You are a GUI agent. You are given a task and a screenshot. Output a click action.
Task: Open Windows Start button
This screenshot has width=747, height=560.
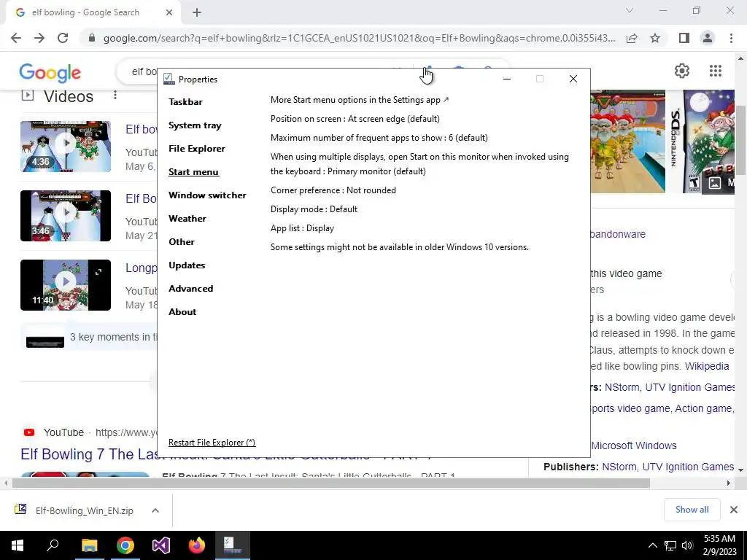(18, 545)
